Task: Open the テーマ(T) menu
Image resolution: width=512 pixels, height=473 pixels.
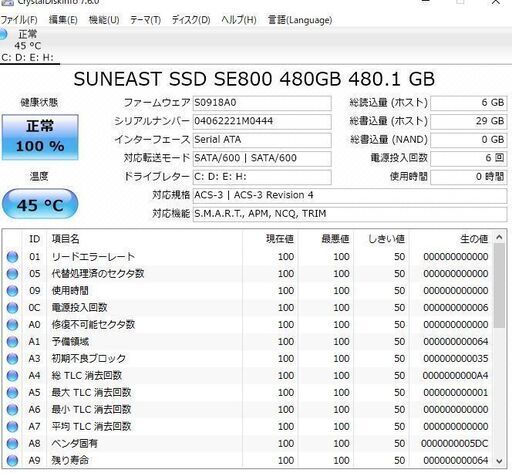Action: (145, 20)
